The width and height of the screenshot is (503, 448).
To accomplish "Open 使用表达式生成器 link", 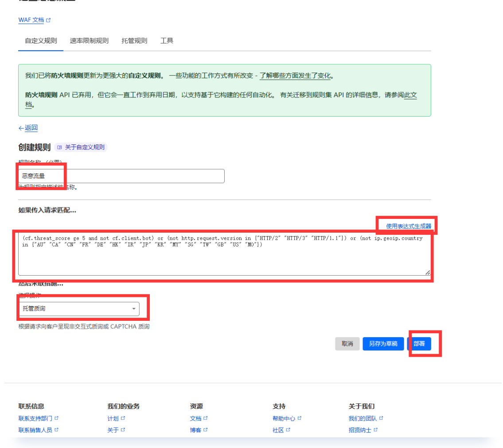I will 408,226.
